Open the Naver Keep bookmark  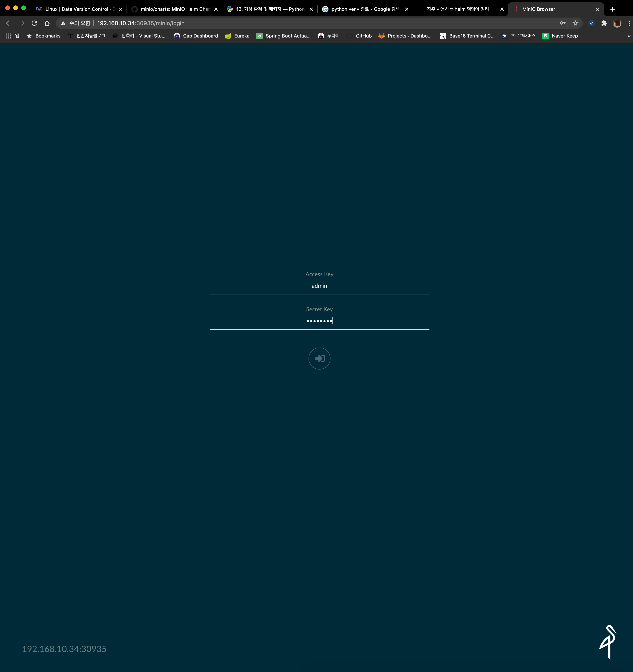click(560, 36)
